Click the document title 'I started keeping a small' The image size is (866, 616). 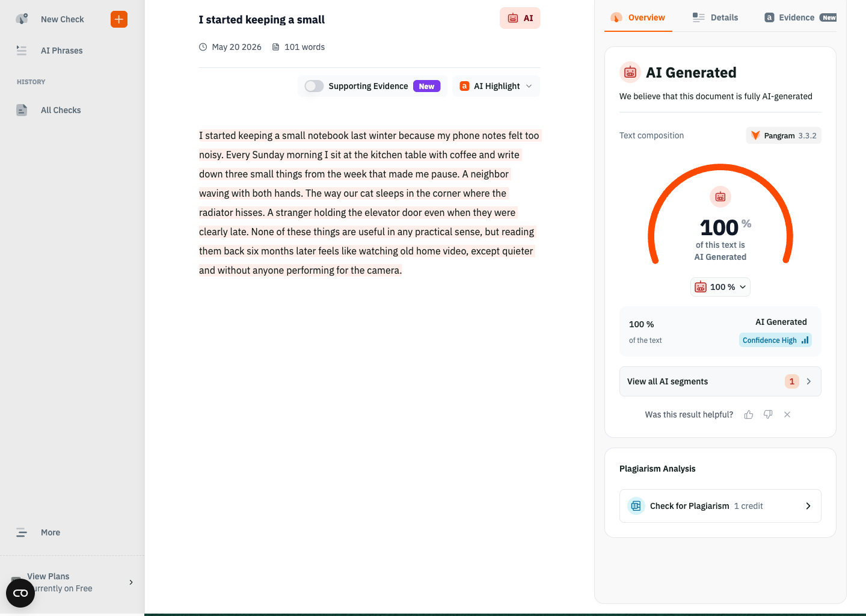[x=262, y=19]
